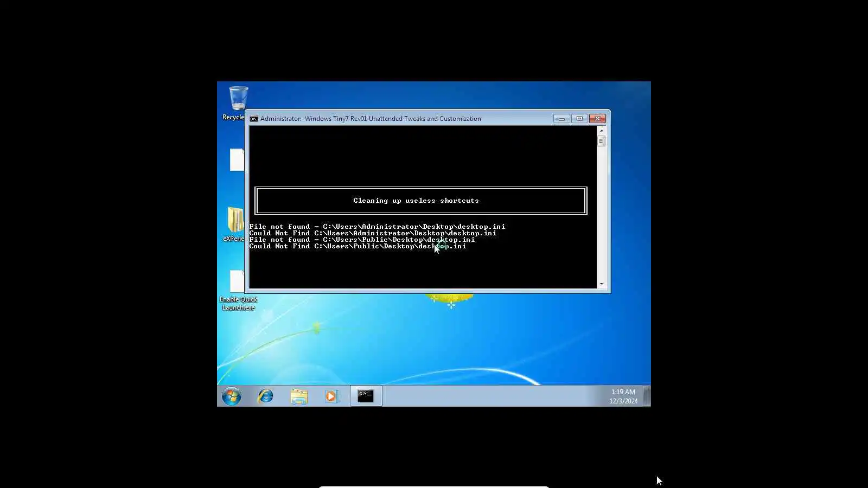Select the eXPerience folder on the desktop
Viewport: 868px width, 488px height.
235,224
